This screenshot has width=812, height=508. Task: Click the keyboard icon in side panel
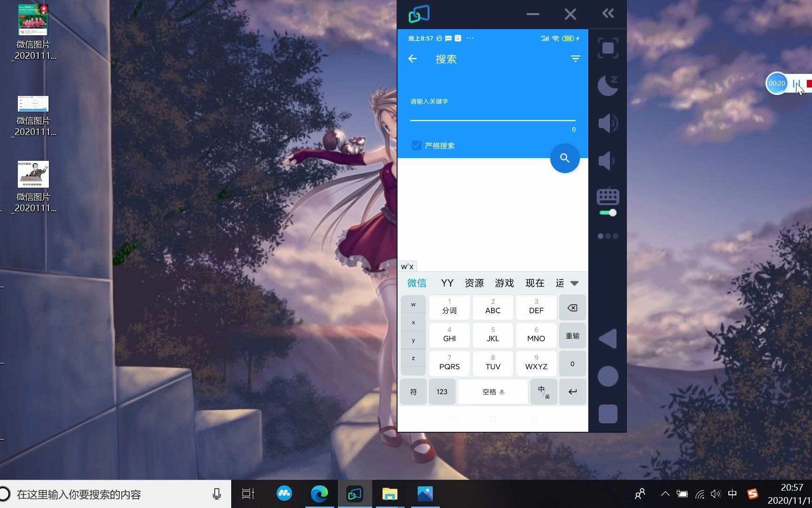pyautogui.click(x=608, y=196)
